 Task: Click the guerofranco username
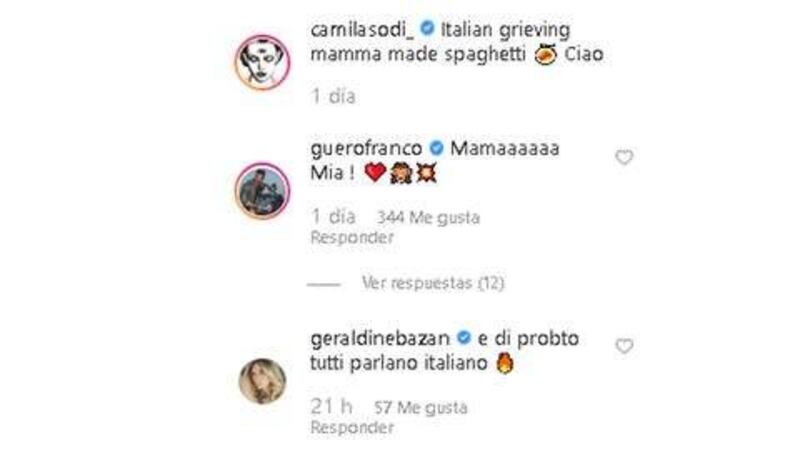[366, 148]
